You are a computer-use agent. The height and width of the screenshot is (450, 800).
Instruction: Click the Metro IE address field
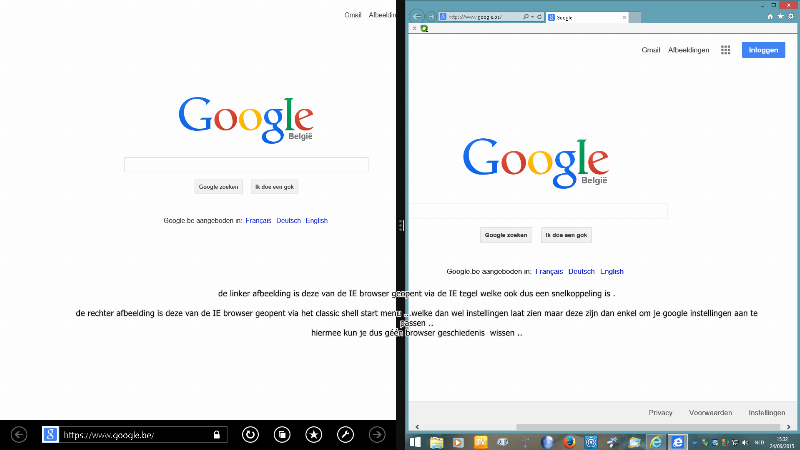(135, 435)
